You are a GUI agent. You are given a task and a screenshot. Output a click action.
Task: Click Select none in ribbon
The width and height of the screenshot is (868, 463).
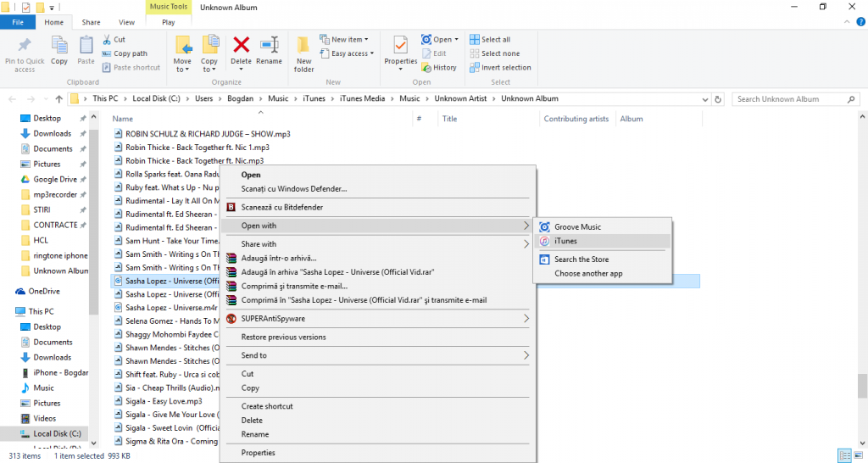click(x=494, y=53)
